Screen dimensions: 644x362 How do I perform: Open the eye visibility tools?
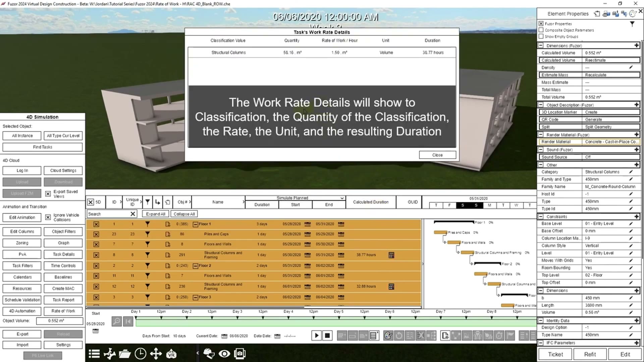[224, 354]
